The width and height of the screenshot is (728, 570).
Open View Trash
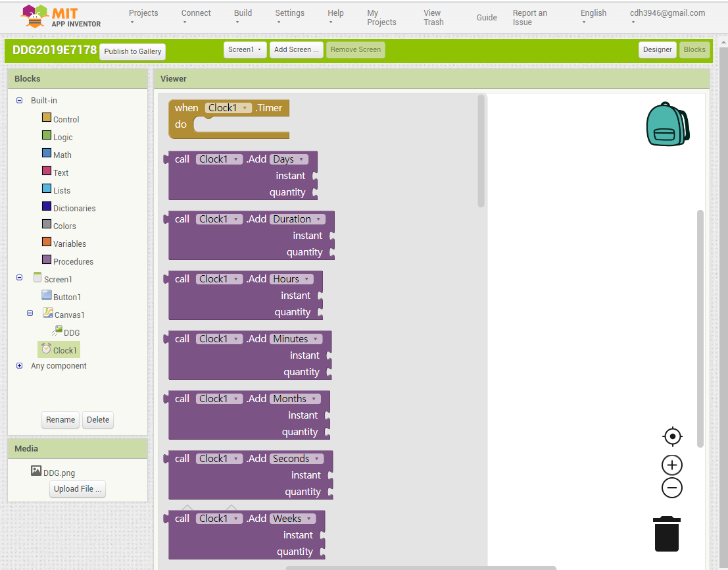433,18
